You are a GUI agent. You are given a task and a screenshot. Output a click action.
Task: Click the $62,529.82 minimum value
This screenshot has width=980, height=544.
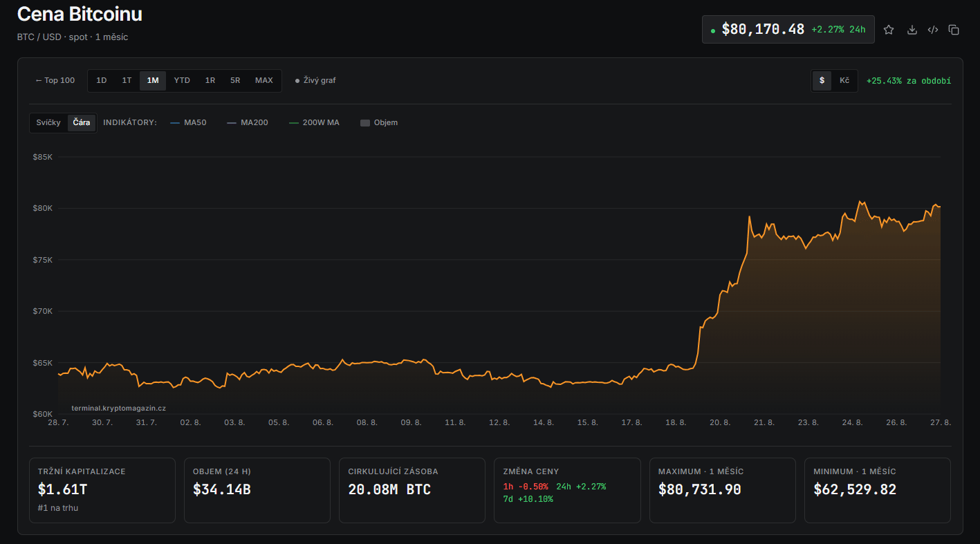coord(855,489)
